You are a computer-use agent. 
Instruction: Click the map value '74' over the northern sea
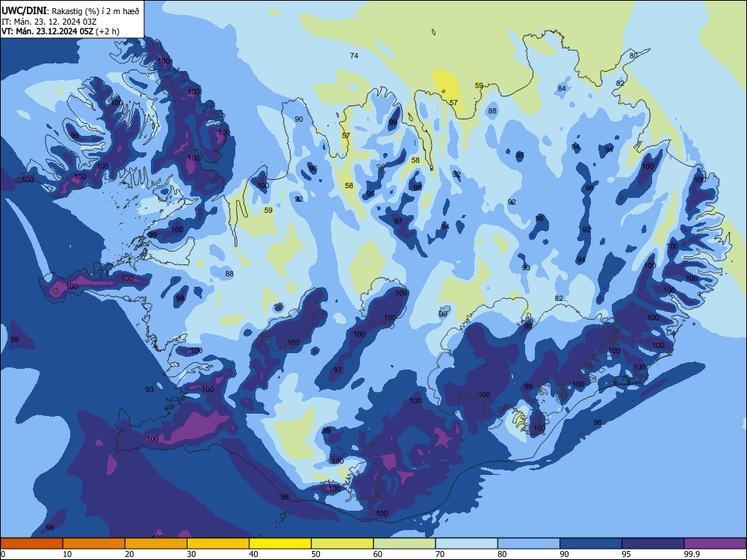[x=354, y=56]
